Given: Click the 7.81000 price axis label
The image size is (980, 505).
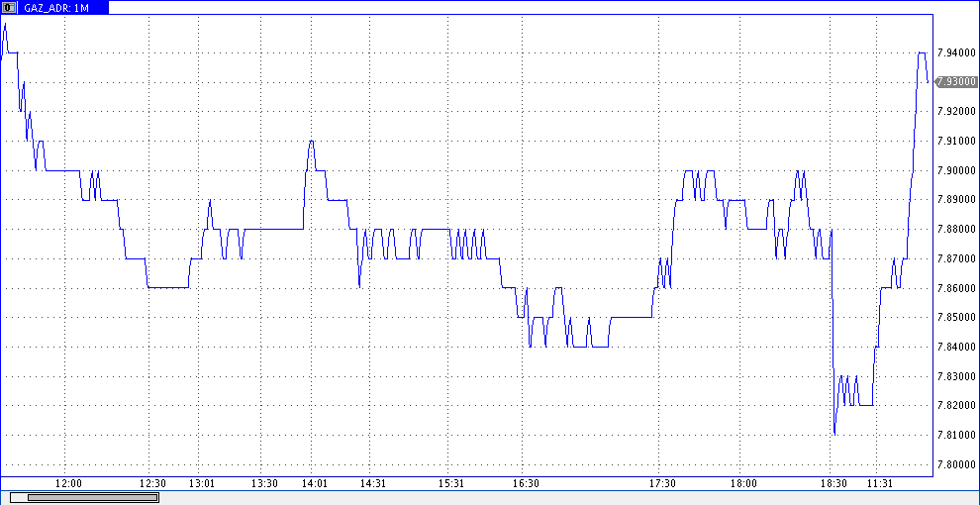Looking at the screenshot, I should [957, 435].
